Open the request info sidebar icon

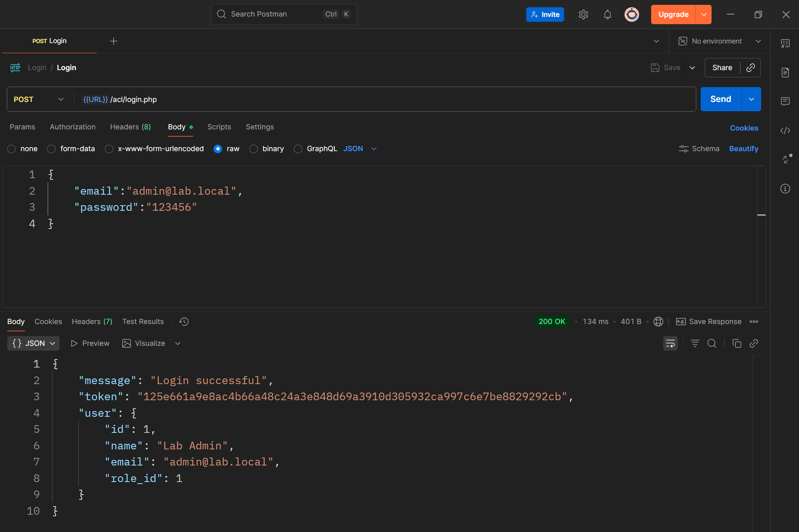coord(785,189)
